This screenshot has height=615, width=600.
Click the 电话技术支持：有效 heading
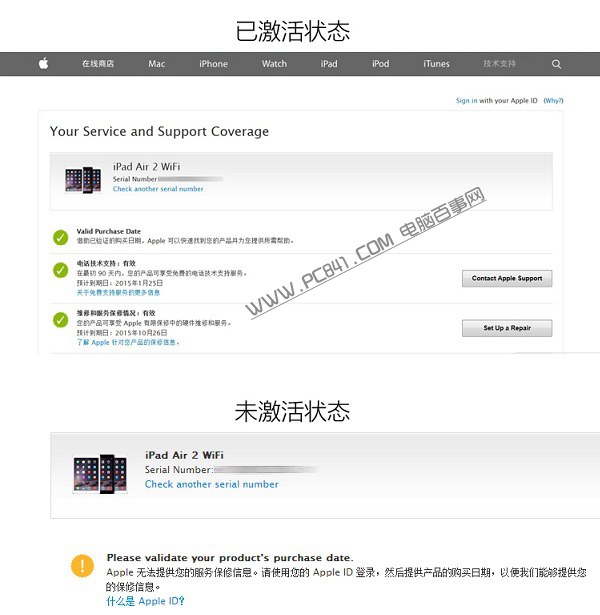pyautogui.click(x=106, y=263)
